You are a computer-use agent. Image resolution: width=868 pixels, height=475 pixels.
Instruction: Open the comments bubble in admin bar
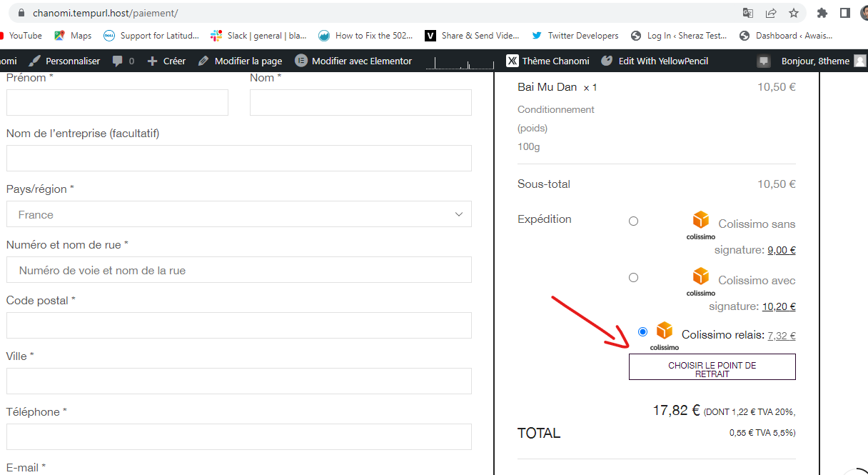pyautogui.click(x=123, y=61)
